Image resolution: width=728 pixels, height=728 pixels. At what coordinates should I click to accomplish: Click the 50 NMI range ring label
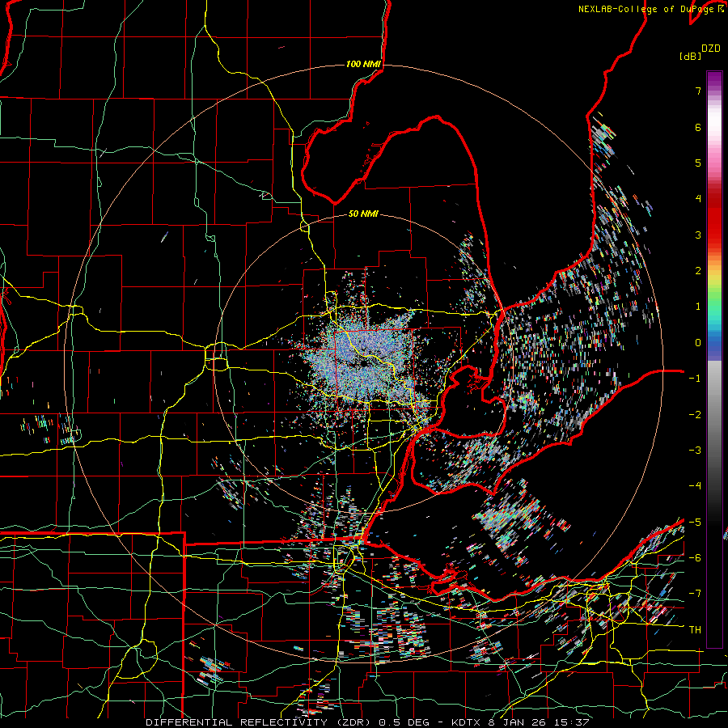tap(363, 214)
